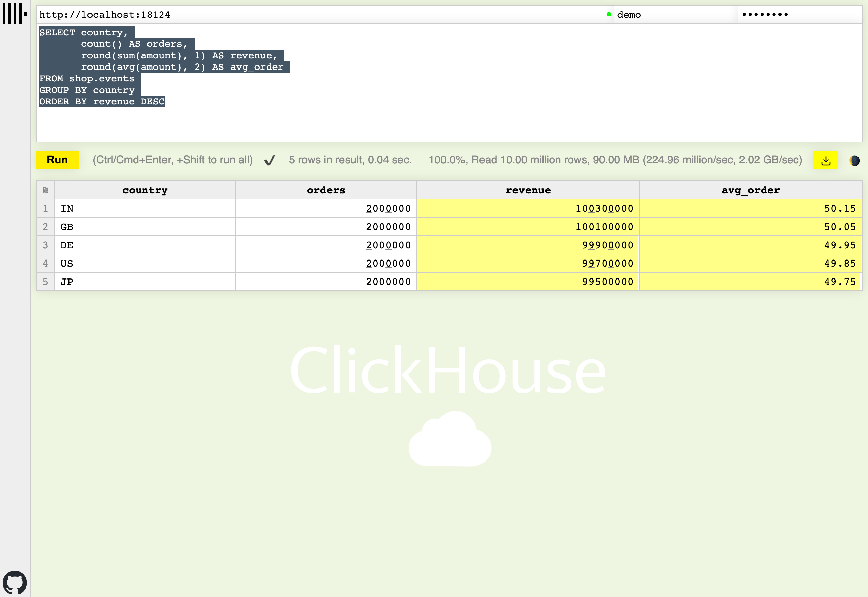Select avg_order value 50.05

(751, 227)
